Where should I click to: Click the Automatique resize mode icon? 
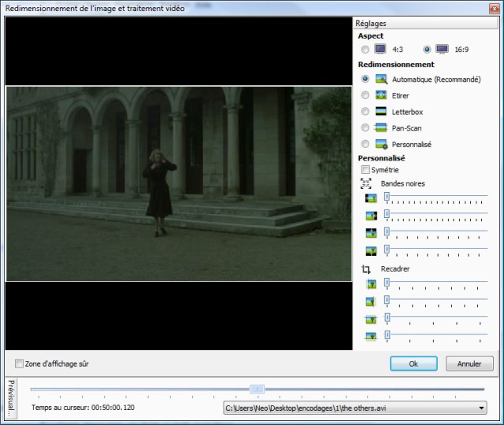click(x=381, y=79)
